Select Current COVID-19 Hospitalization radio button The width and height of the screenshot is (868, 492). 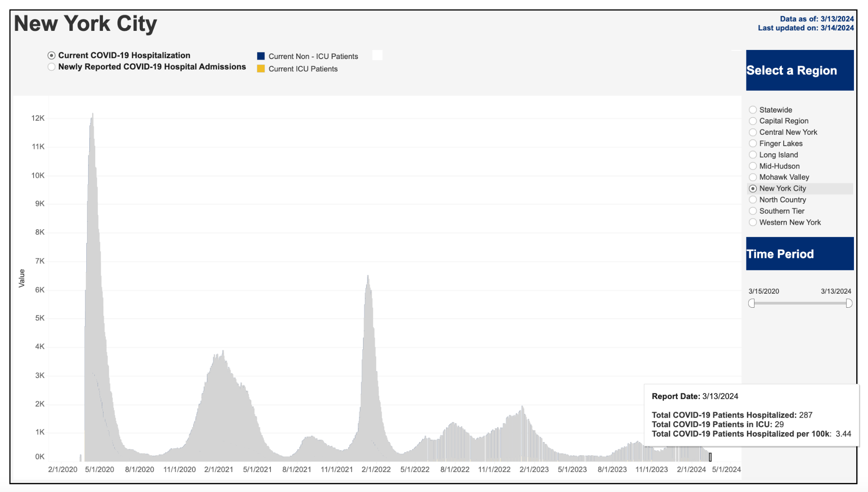coord(52,55)
